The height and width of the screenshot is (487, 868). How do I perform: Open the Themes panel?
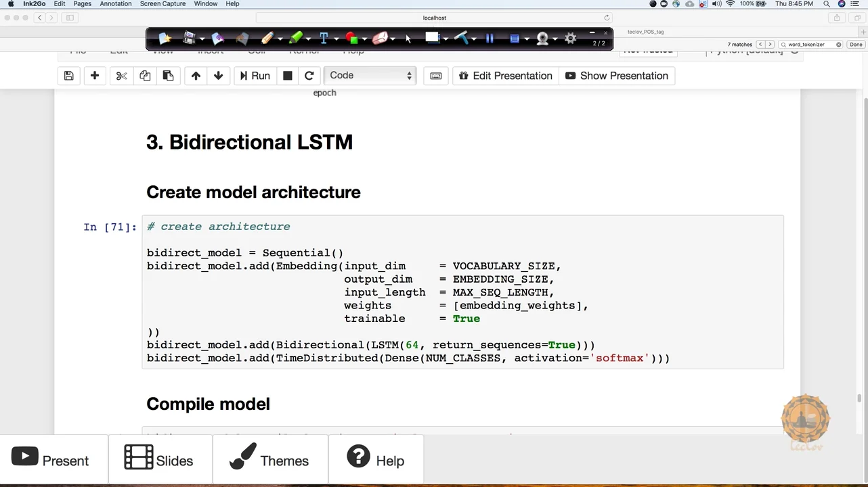pyautogui.click(x=270, y=459)
